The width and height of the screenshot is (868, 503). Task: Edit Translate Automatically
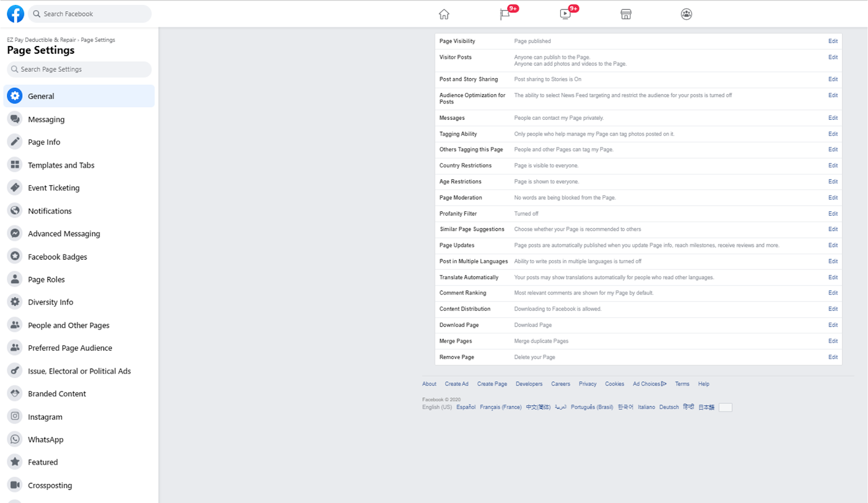click(833, 277)
